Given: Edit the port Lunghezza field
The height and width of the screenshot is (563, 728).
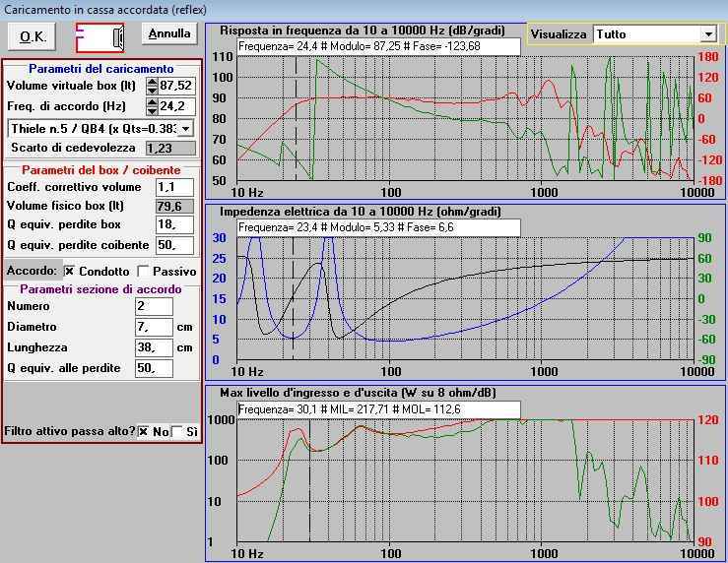Looking at the screenshot, I should (154, 347).
